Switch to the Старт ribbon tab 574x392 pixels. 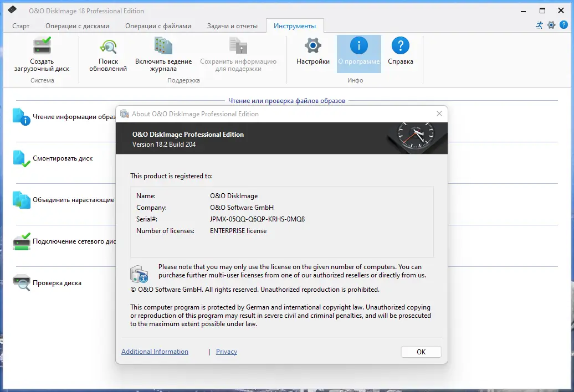[19, 25]
